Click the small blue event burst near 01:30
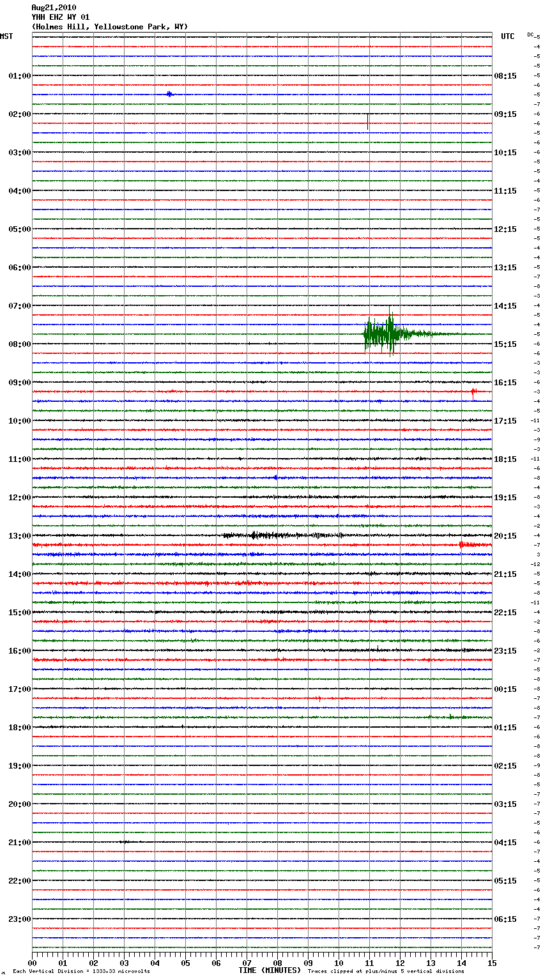This screenshot has width=543, height=980. coord(169,94)
